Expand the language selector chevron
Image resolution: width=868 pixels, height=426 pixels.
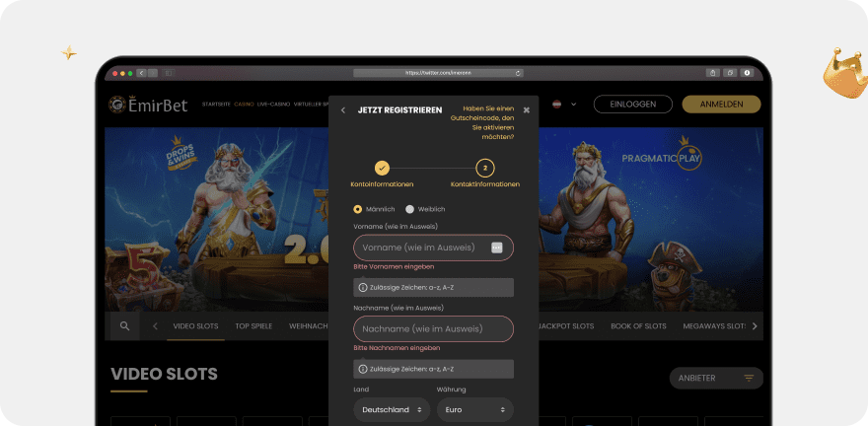coord(573,104)
